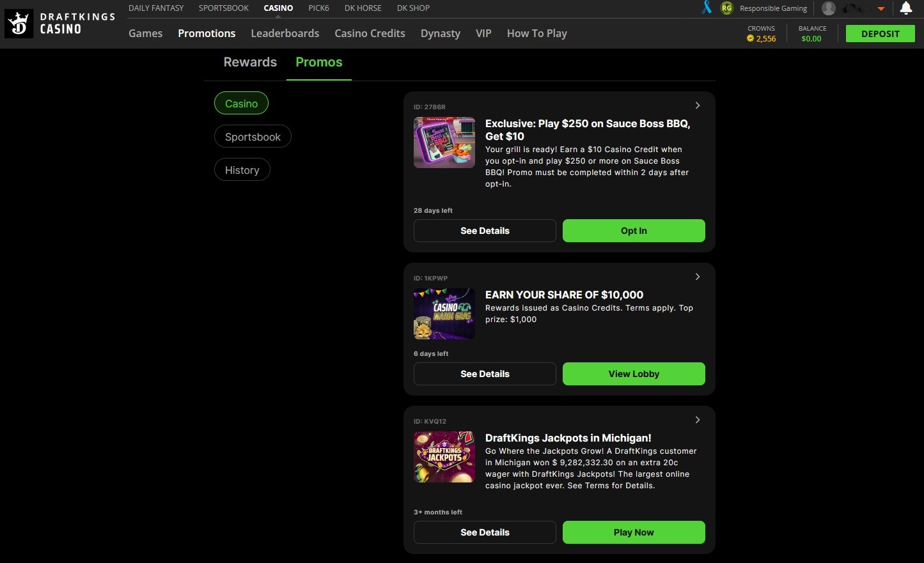Screen dimensions: 924x563
Task: Open the Responsible Gaming RG icon
Action: [726, 8]
